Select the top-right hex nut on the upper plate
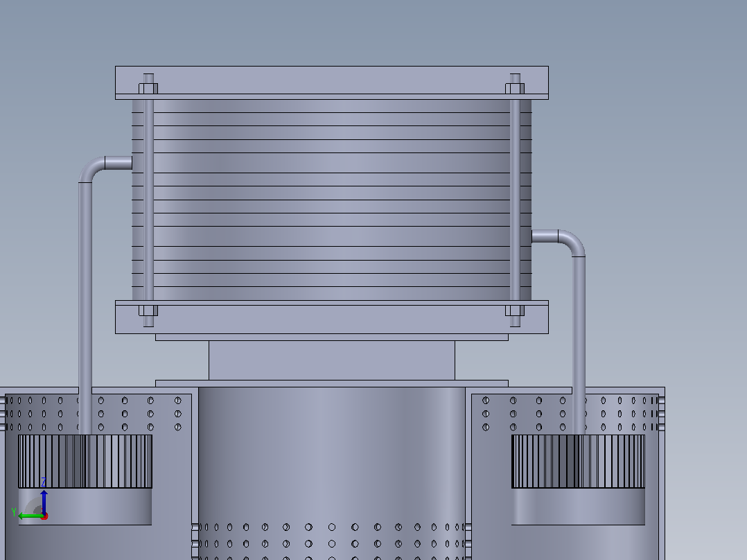747x560 pixels. pyautogui.click(x=514, y=89)
